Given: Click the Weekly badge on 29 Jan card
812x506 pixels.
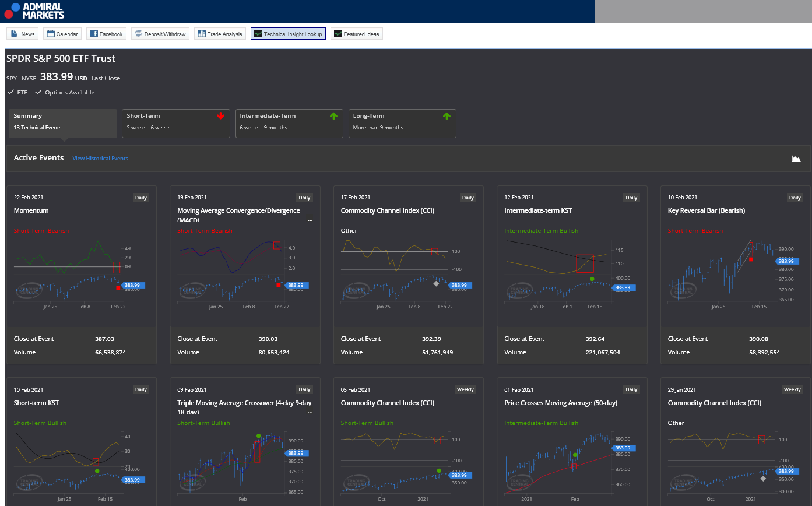Looking at the screenshot, I should 792,389.
